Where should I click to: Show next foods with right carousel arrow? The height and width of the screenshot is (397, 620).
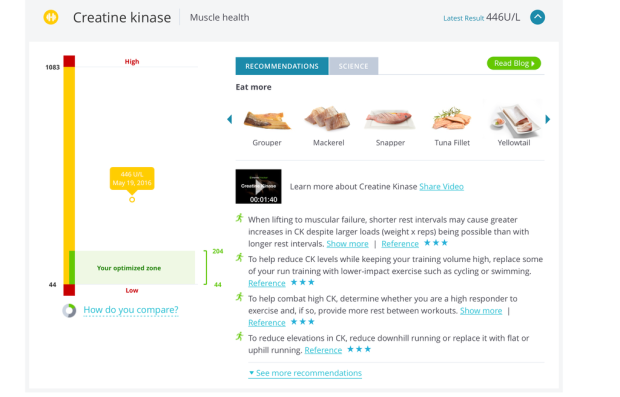pos(548,119)
